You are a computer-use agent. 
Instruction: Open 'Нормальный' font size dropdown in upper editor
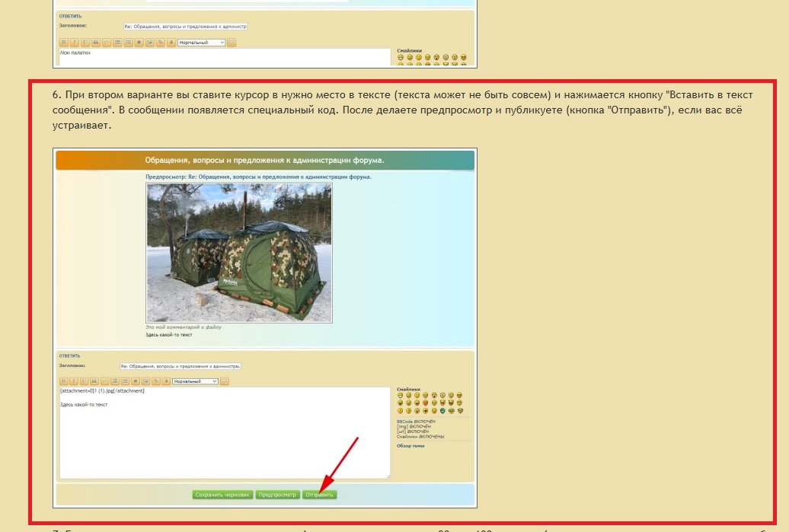[x=202, y=43]
